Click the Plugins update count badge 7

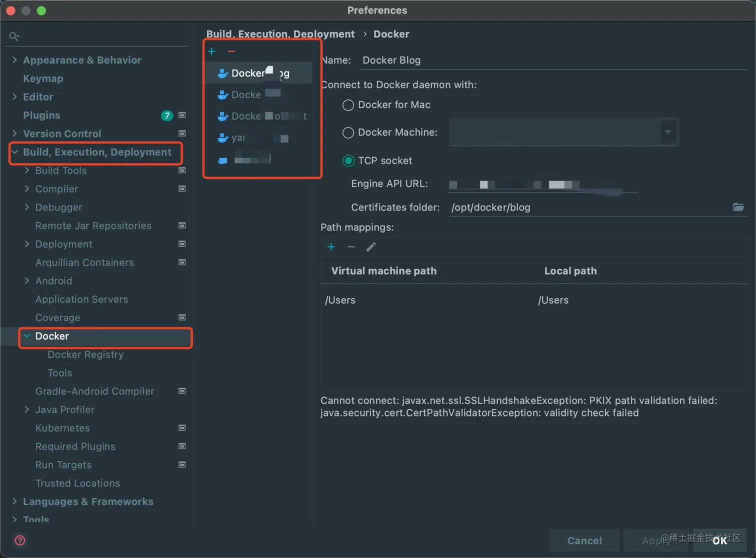(167, 116)
